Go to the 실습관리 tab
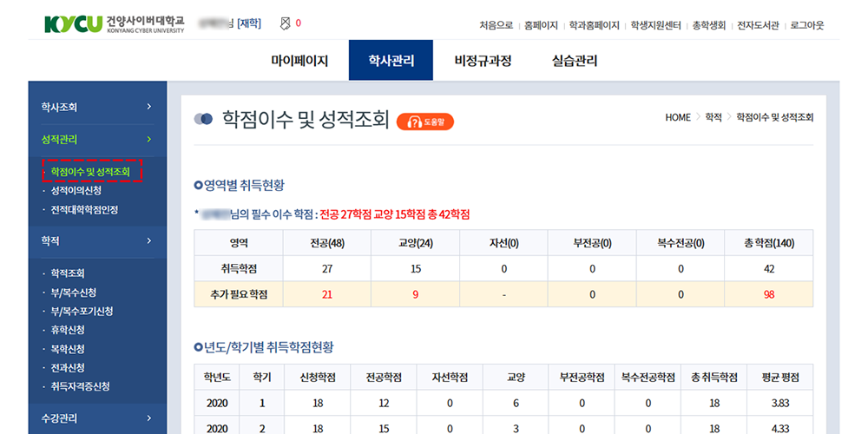Viewport: 868px width, 434px height. [575, 61]
